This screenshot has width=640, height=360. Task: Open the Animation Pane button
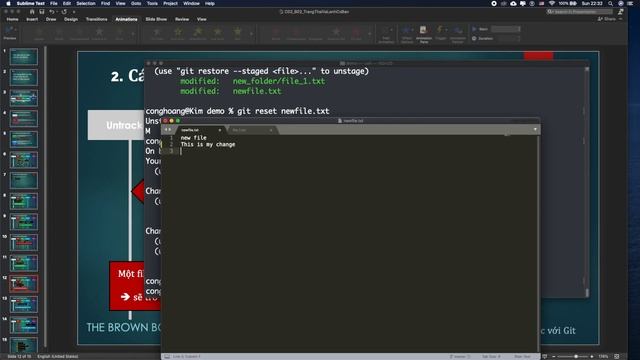pyautogui.click(x=424, y=33)
